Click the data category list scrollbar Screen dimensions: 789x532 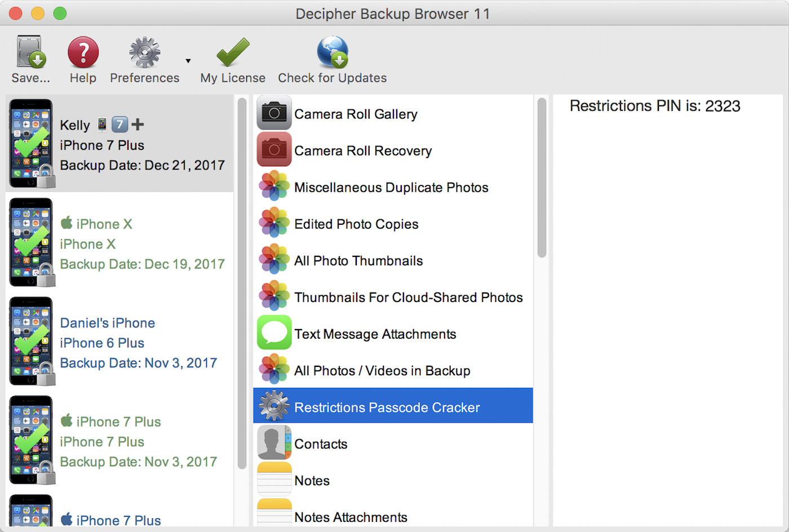(x=542, y=178)
